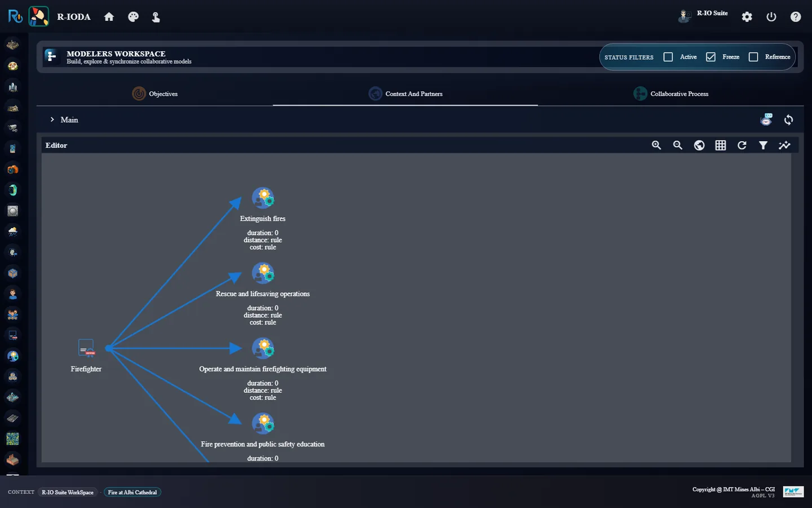Click the Ri logo in top-left corner
Viewport: 812px width, 508px height.
15,16
